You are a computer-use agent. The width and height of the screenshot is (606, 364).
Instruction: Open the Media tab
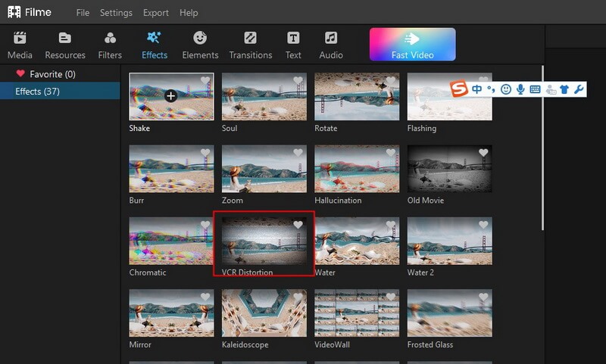coord(20,45)
